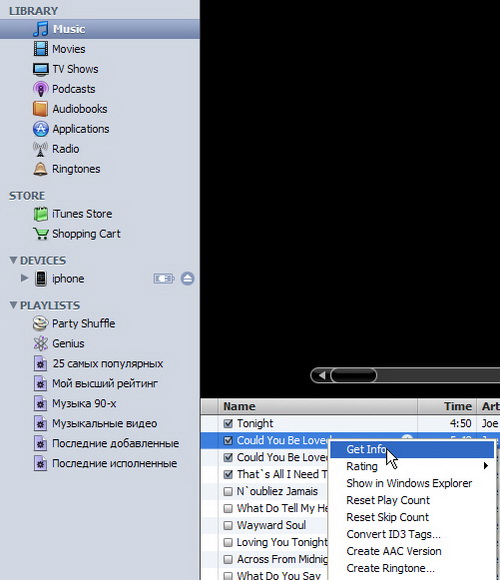Uncheck the Tonight song checkbox

point(228,423)
